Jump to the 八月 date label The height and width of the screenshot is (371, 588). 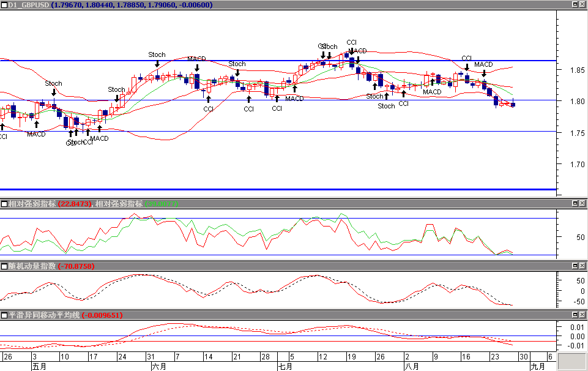click(411, 366)
